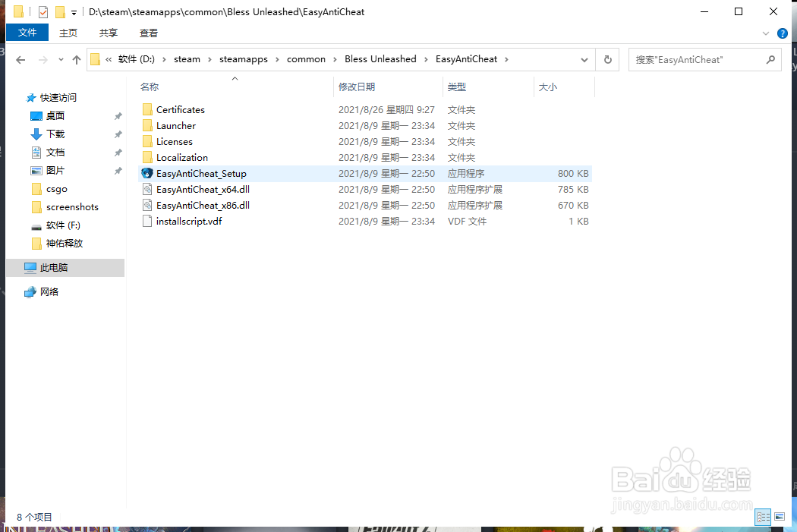Viewport: 797px width, 532px height.
Task: Select 网络 in navigation pane
Action: [49, 291]
